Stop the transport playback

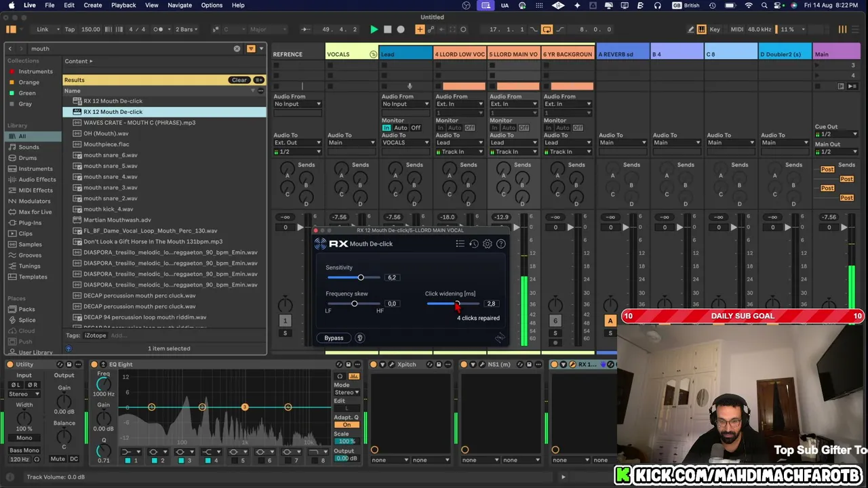pyautogui.click(x=388, y=29)
